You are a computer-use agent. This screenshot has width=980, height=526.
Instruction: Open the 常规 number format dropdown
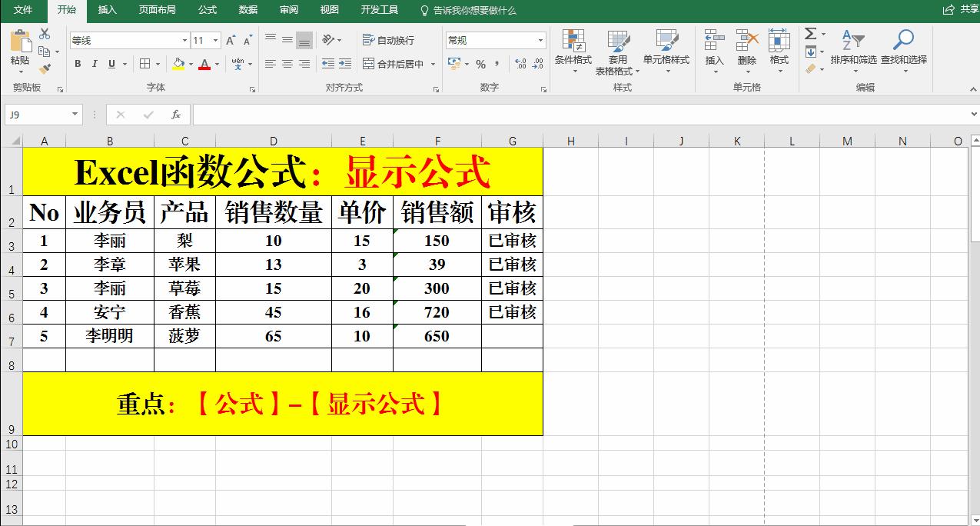(x=540, y=39)
